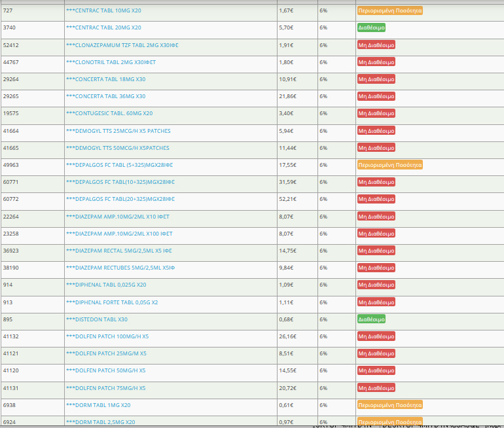The image size is (504, 428).
Task: Open the DOLFEN PATCH 100MG/H X5 link
Action: click(107, 336)
